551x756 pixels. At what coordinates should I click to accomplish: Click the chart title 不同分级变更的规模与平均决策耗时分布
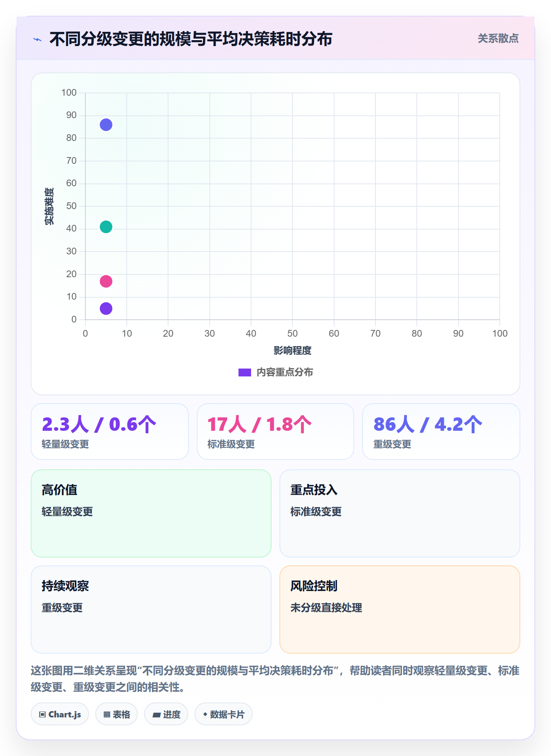pyautogui.click(x=191, y=39)
